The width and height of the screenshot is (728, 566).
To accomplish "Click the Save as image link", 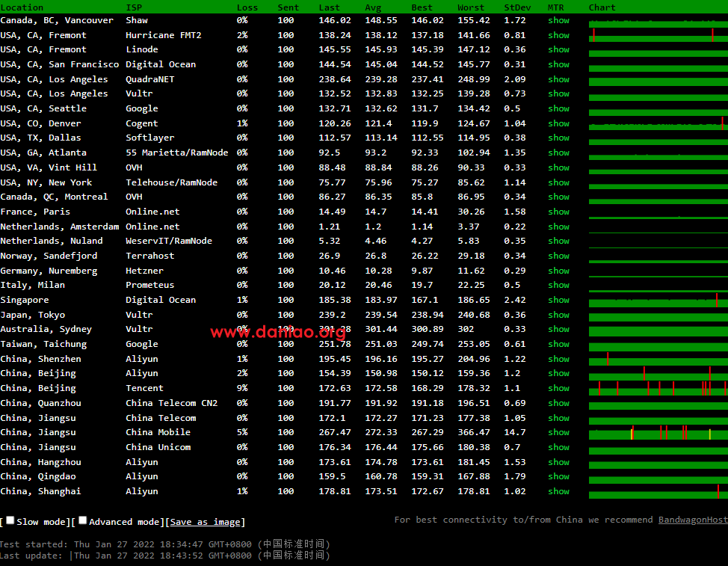I will pyautogui.click(x=205, y=522).
